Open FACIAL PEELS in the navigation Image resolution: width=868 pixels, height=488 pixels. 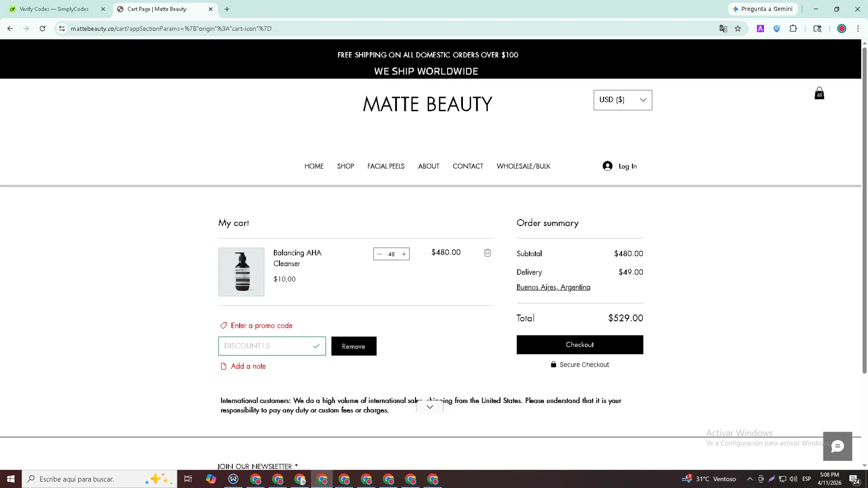386,166
